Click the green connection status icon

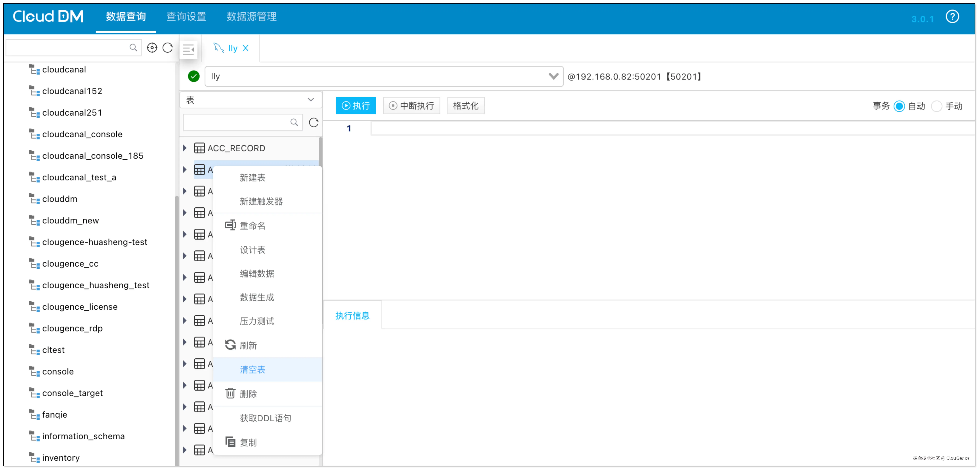[x=194, y=77]
